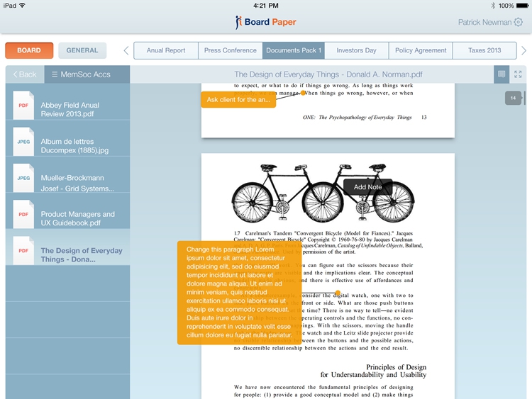The height and width of the screenshot is (399, 532).
Task: Select the GENERAL section button
Action: (x=82, y=50)
